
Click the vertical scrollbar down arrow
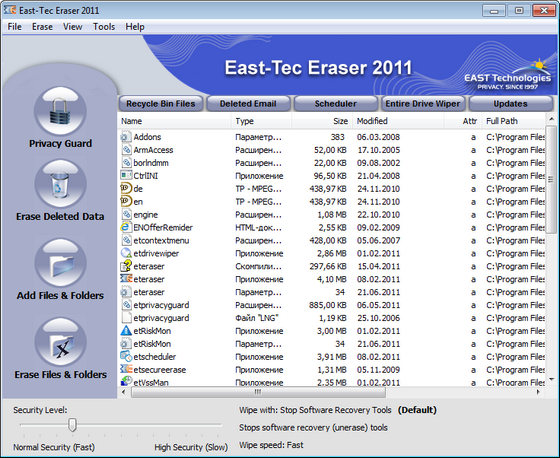(551, 379)
